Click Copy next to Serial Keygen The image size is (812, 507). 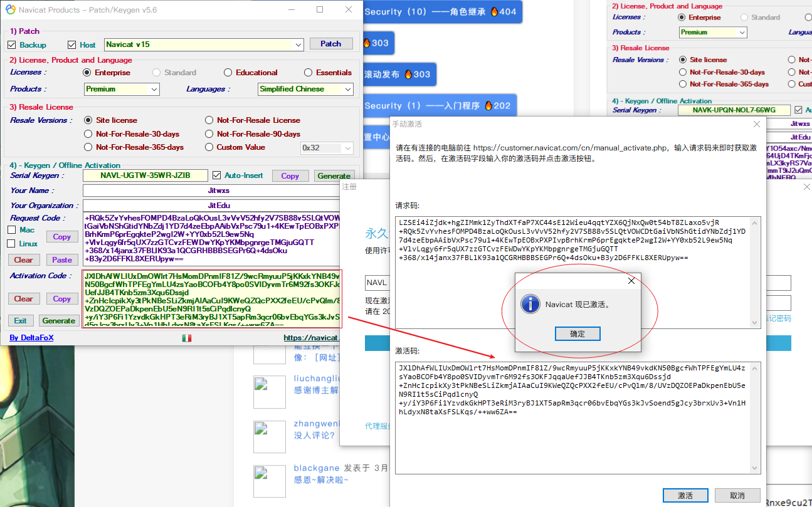click(290, 176)
